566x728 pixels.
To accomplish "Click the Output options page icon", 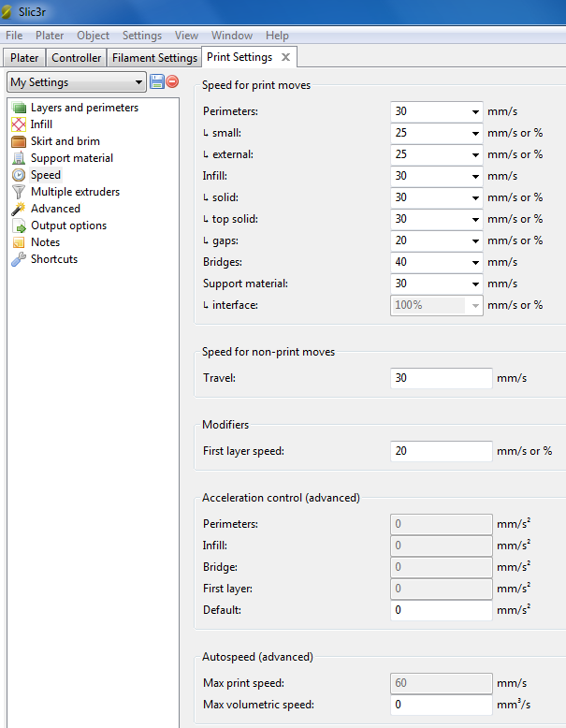I will pyautogui.click(x=19, y=226).
